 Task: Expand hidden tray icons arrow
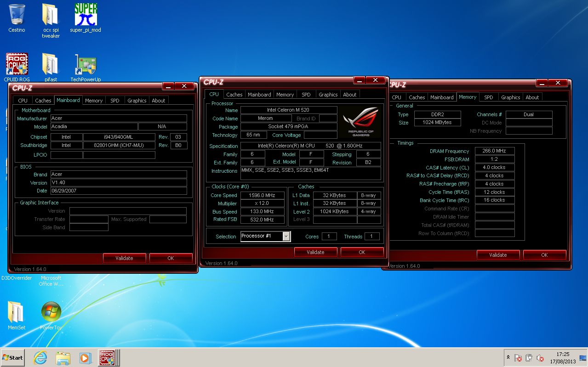pos(508,357)
